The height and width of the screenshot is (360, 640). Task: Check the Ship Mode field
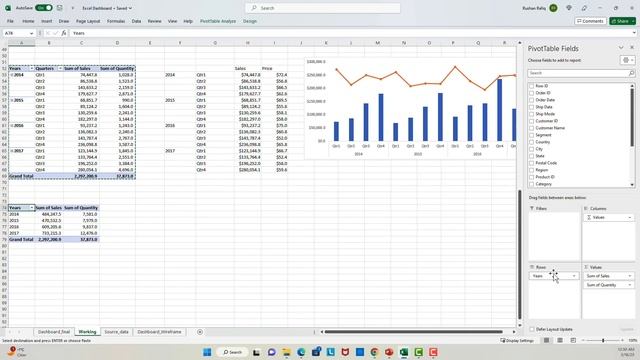[x=531, y=114]
